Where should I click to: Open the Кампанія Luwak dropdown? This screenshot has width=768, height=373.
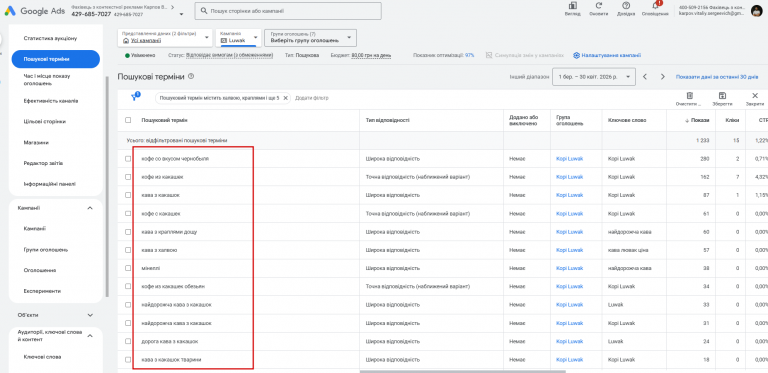(239, 38)
